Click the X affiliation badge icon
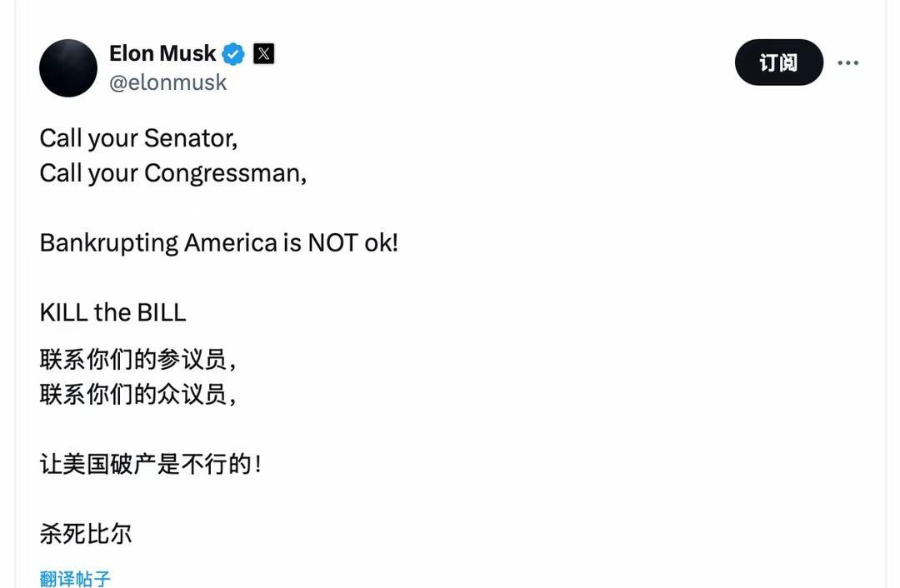Viewport: 900px width, 588px height. click(263, 55)
